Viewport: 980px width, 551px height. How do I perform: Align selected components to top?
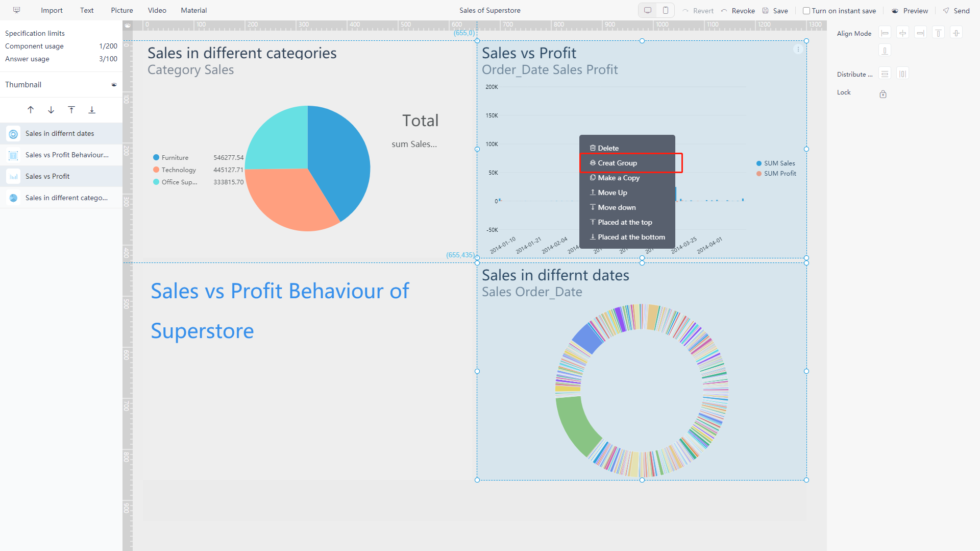pyautogui.click(x=938, y=33)
